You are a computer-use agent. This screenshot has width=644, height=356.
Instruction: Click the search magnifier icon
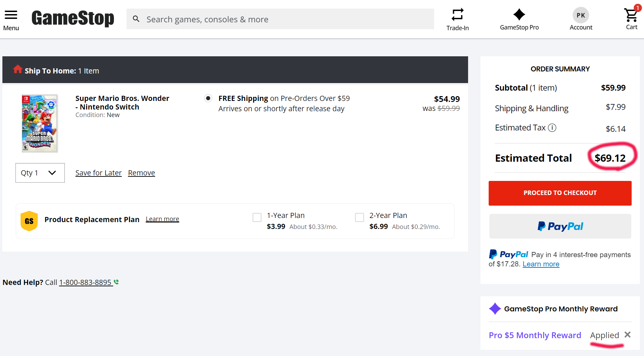[x=136, y=19]
